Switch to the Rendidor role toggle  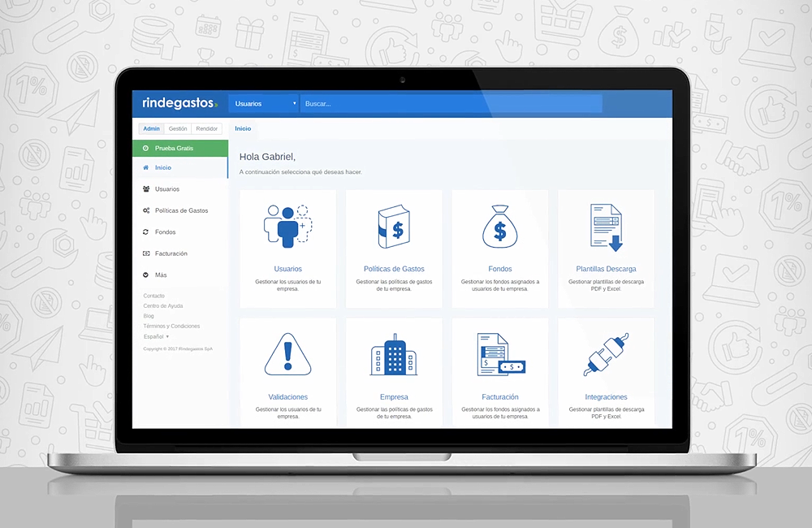(206, 128)
